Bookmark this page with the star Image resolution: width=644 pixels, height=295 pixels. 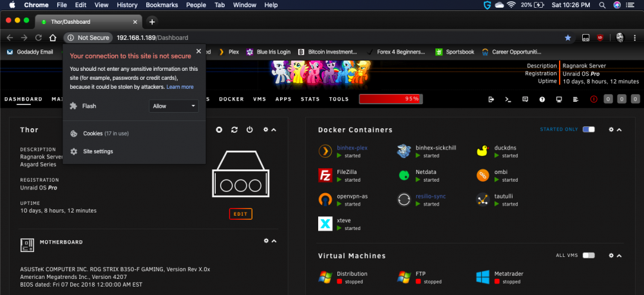pos(568,38)
